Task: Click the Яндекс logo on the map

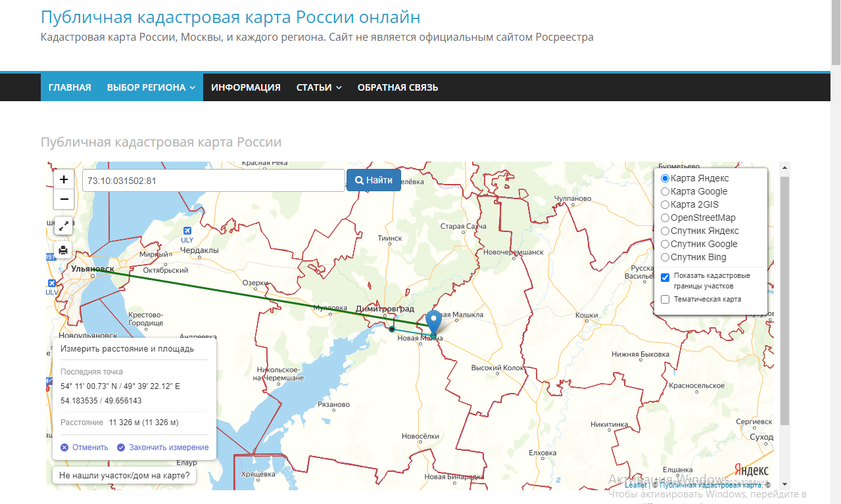Action: click(x=751, y=470)
